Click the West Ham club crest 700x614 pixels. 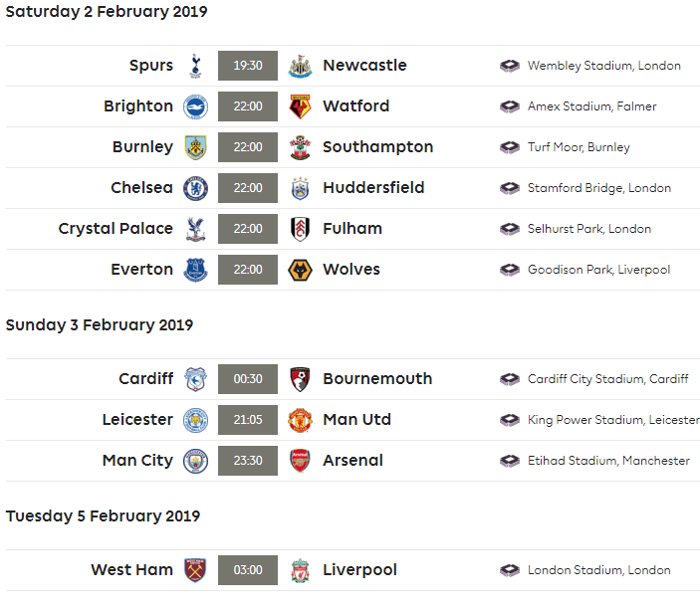pos(195,570)
